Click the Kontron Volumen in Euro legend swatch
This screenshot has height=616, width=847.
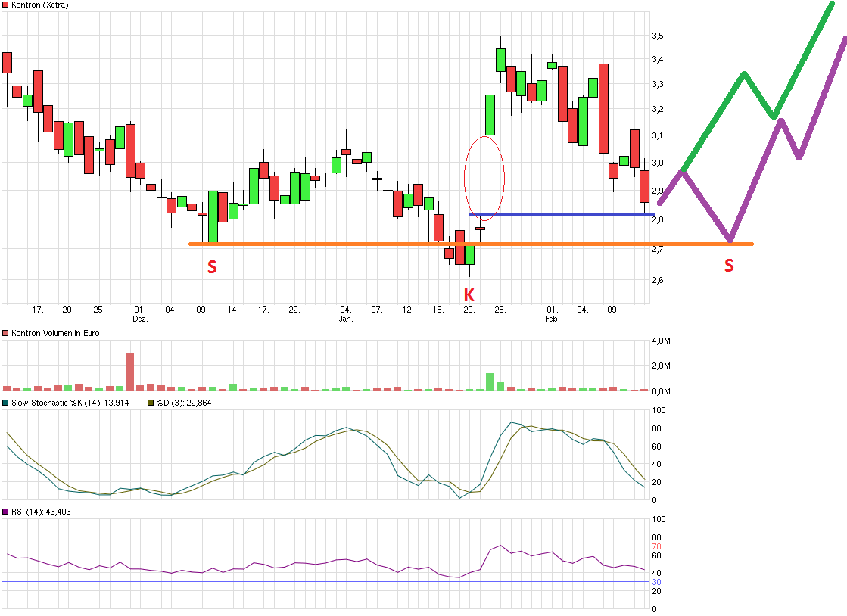5,333
